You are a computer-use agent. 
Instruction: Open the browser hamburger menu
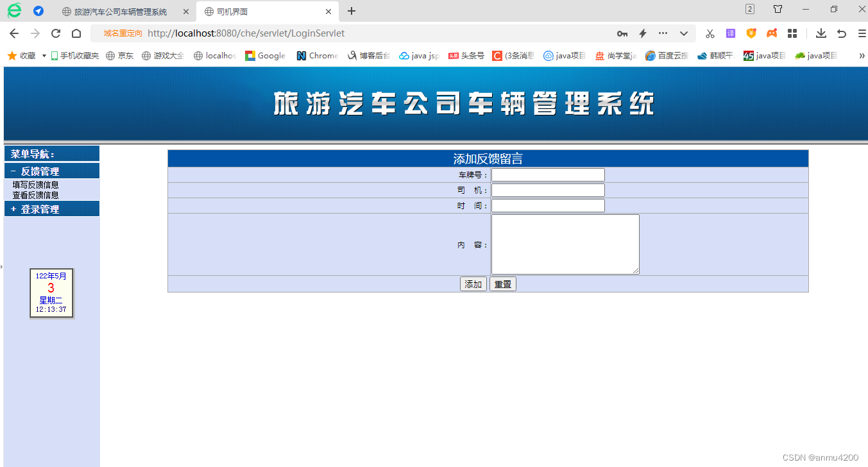(862, 33)
